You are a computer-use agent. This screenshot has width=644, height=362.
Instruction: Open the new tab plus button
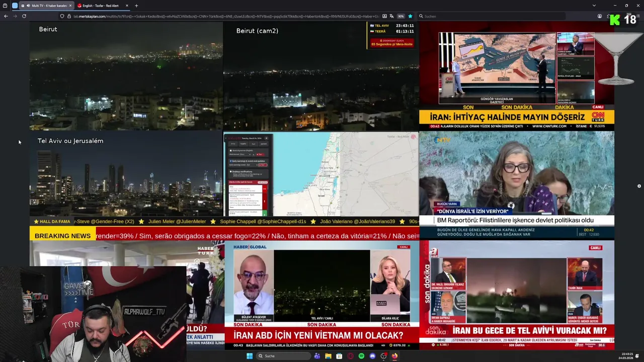(136, 6)
